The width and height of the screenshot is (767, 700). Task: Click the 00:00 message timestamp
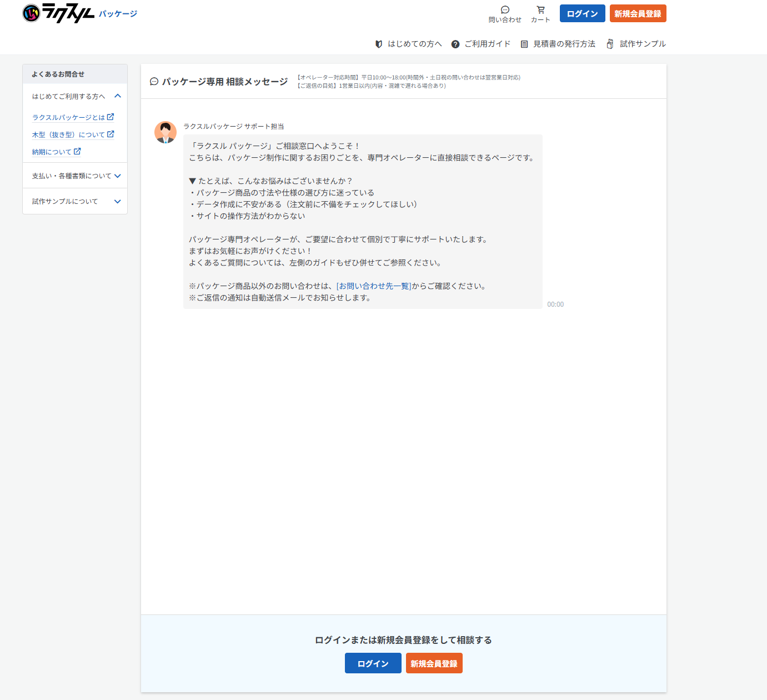point(555,304)
